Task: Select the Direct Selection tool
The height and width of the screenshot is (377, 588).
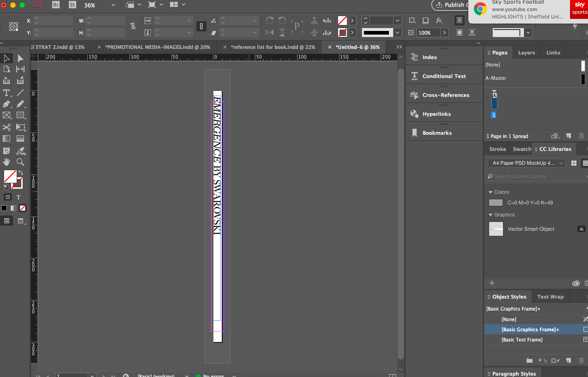Action: 20,58
